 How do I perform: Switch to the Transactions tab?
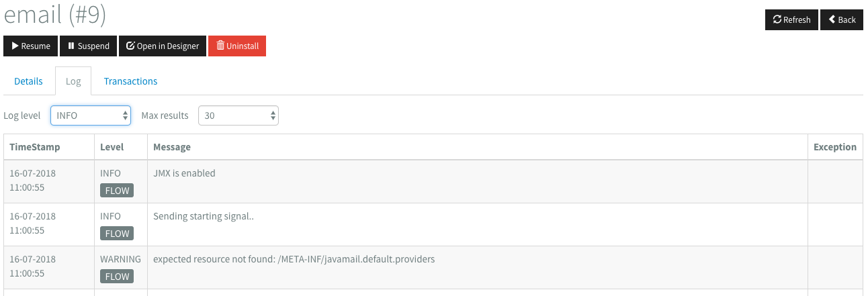coord(130,81)
